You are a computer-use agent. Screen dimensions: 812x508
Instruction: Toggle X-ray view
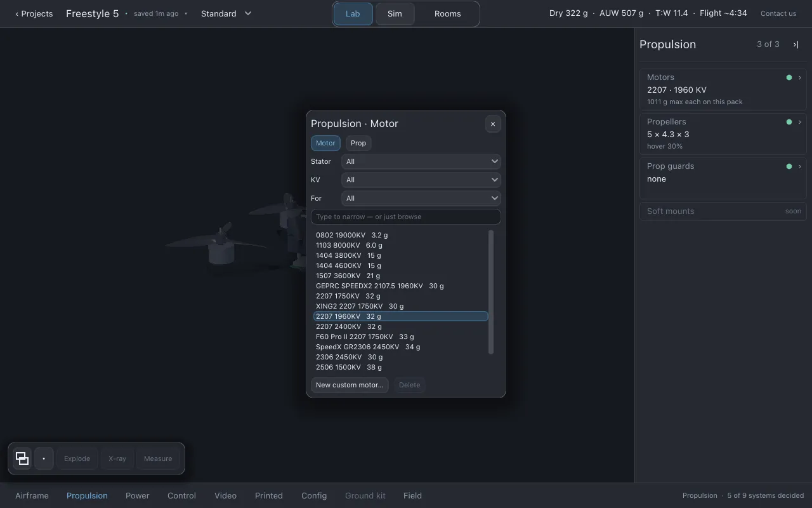[x=117, y=458]
